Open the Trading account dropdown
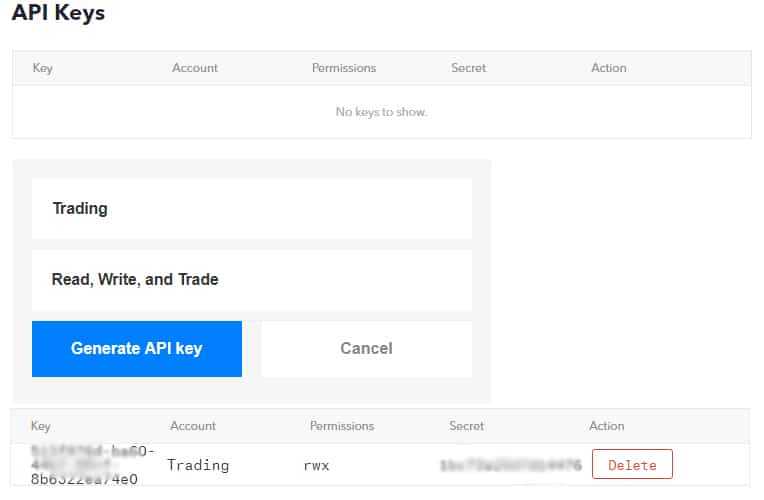The image size is (764, 500). click(252, 209)
